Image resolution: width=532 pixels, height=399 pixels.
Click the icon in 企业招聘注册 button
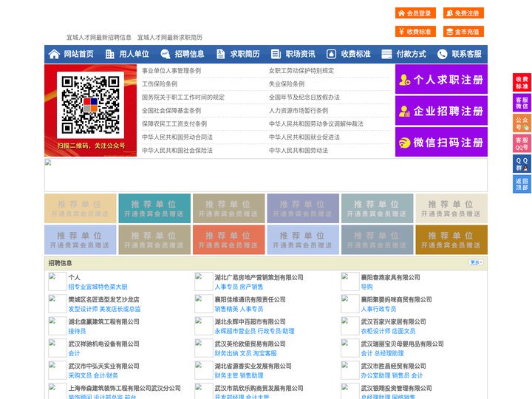click(x=404, y=111)
